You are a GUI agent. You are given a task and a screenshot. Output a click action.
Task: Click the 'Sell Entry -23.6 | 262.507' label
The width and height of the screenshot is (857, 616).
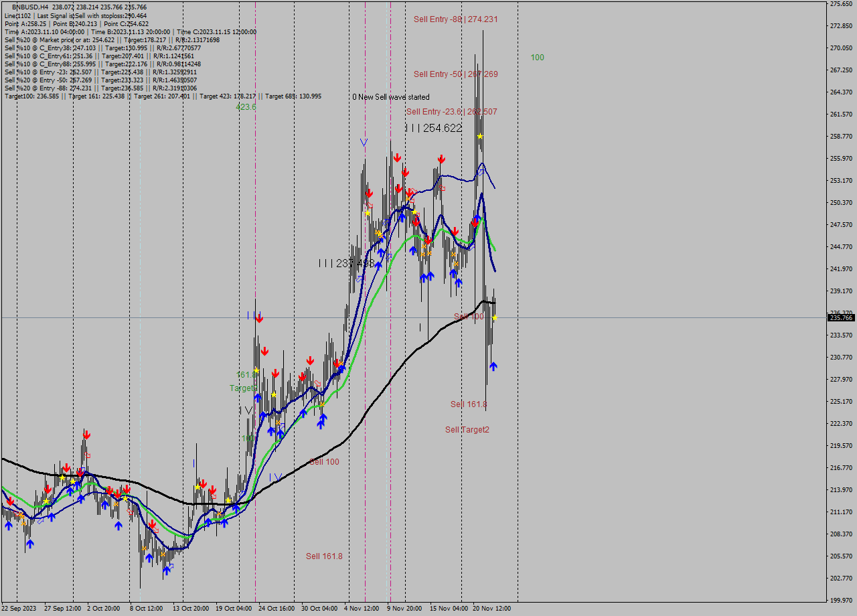pyautogui.click(x=452, y=112)
